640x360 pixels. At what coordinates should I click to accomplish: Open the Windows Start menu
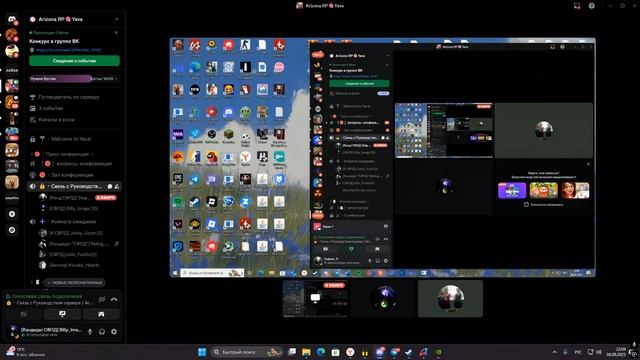coord(202,352)
